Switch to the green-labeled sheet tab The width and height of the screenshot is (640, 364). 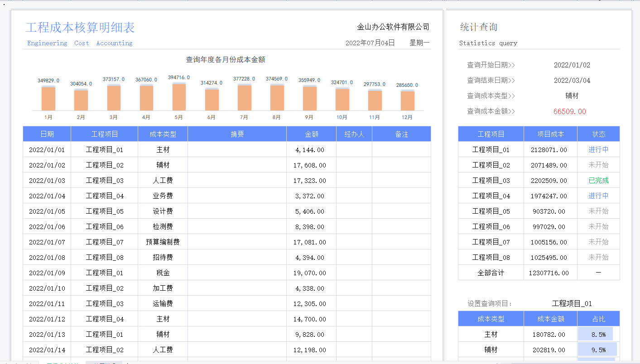[x=63, y=362]
